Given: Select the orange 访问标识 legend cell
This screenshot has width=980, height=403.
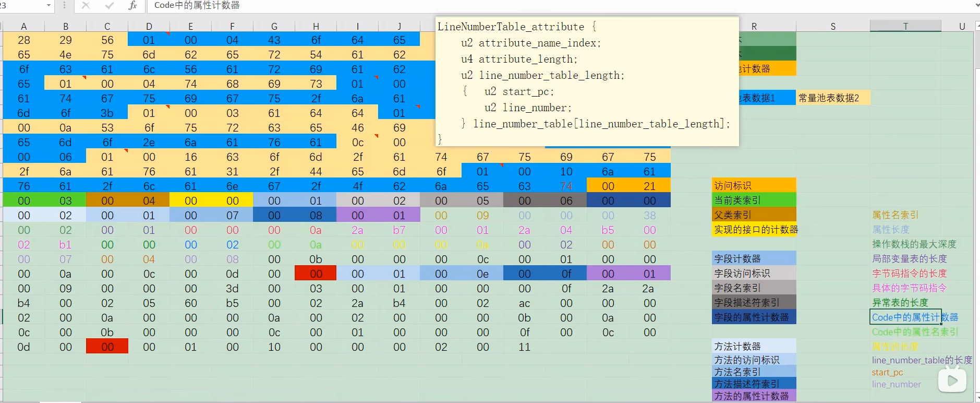Looking at the screenshot, I should pyautogui.click(x=754, y=185).
